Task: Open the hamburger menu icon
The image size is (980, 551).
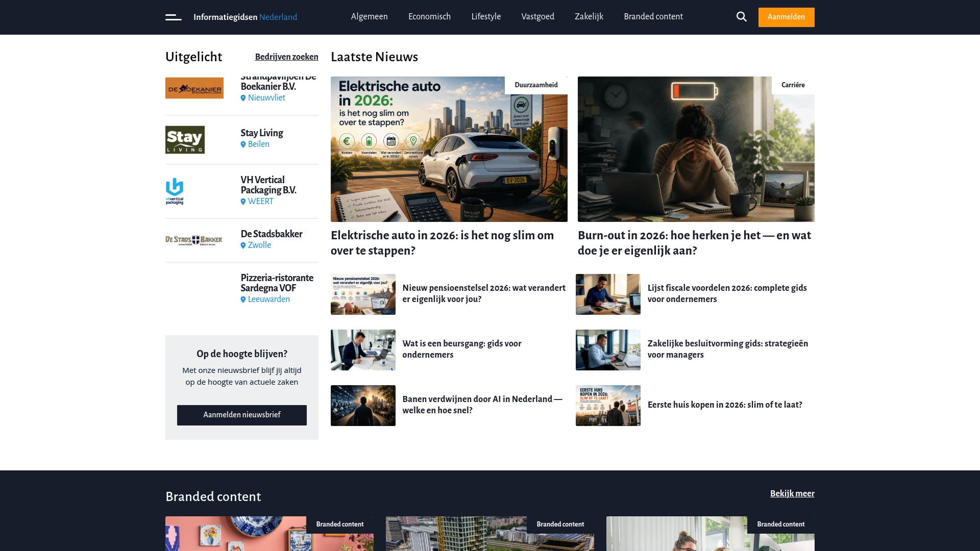Action: click(x=174, y=17)
